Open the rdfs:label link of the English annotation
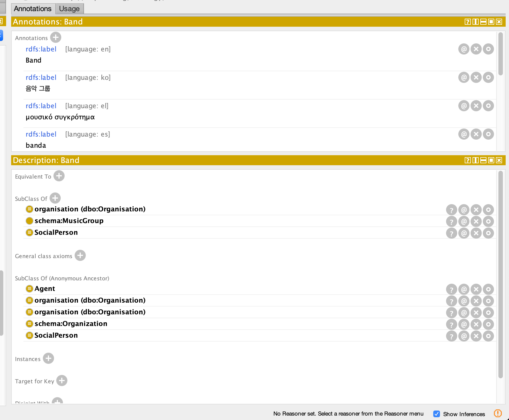This screenshot has width=509, height=420. tap(41, 49)
